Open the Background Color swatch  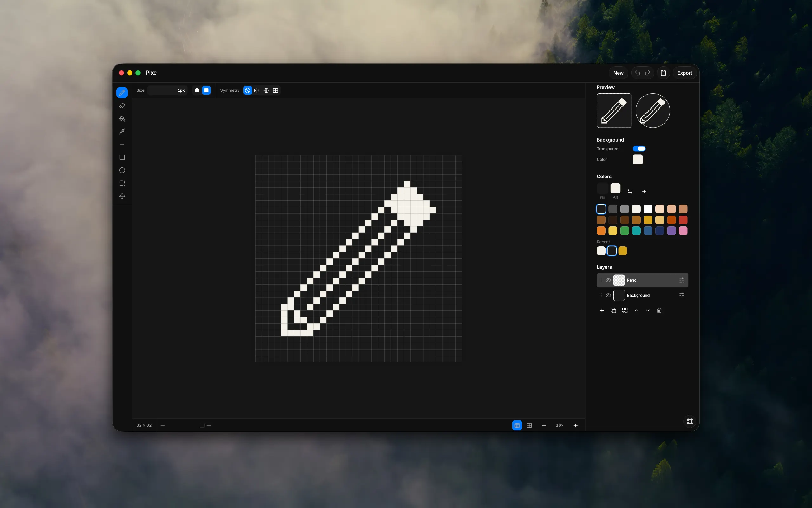(x=638, y=160)
